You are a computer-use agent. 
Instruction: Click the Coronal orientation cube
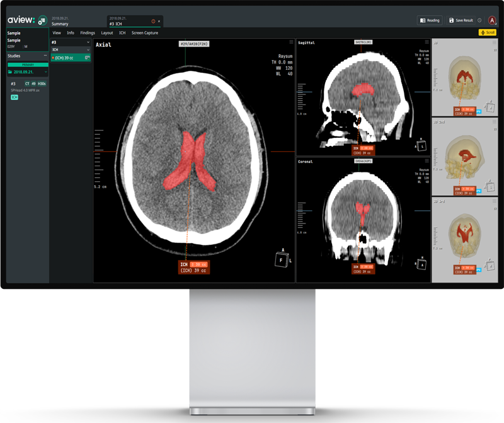pos(421,264)
